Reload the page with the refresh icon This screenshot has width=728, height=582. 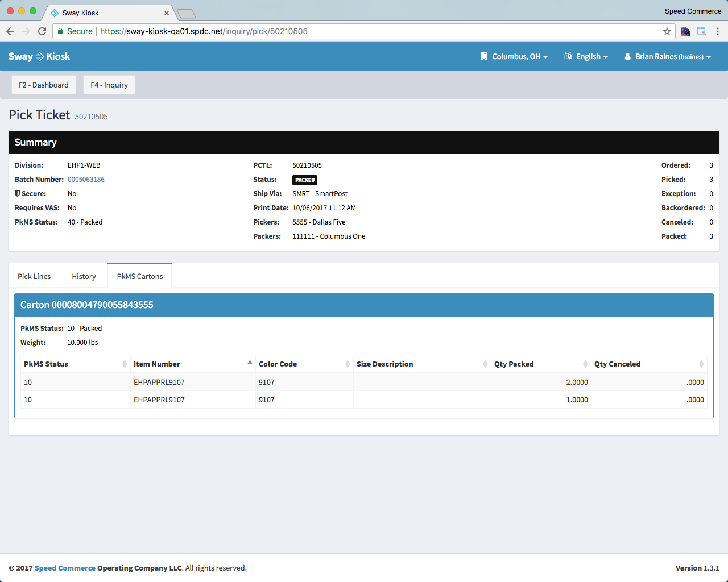[42, 31]
